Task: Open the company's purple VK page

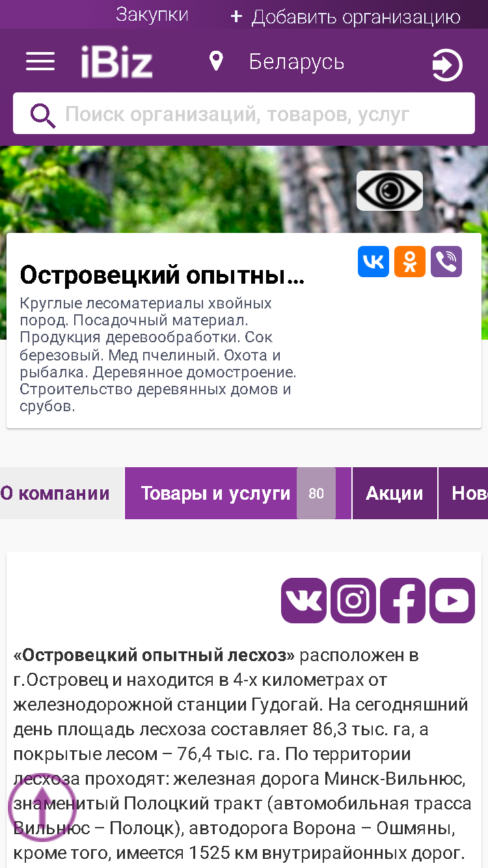Action: (x=304, y=601)
